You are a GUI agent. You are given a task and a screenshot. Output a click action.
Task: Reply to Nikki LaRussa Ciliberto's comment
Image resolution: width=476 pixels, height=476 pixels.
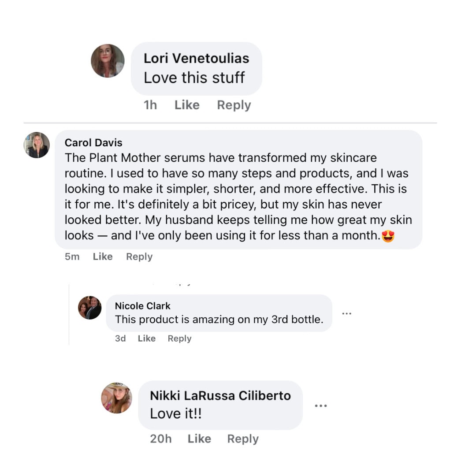[x=242, y=439]
